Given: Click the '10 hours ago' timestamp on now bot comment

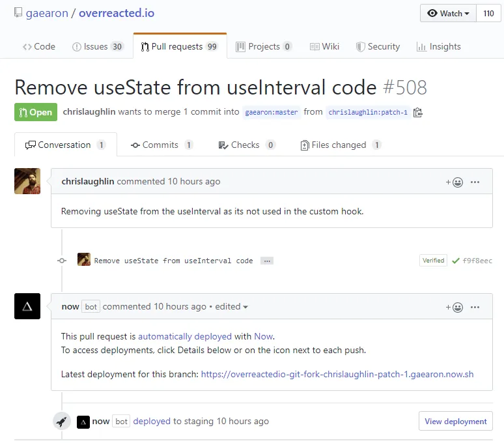Looking at the screenshot, I should (x=180, y=306).
